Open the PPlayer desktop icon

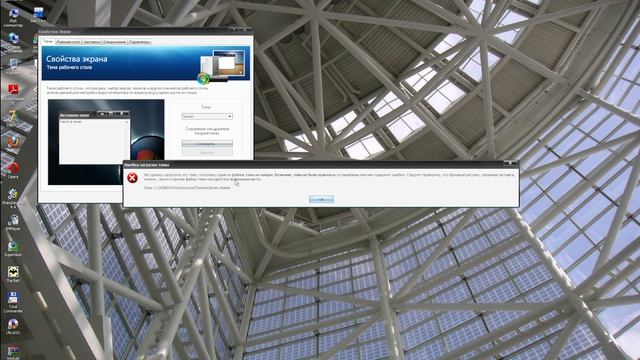tap(13, 222)
